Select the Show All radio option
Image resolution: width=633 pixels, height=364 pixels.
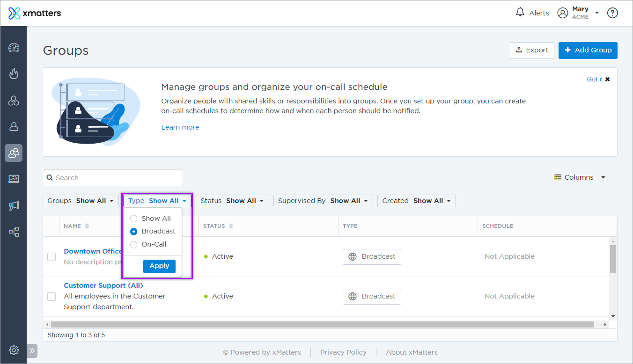[133, 218]
